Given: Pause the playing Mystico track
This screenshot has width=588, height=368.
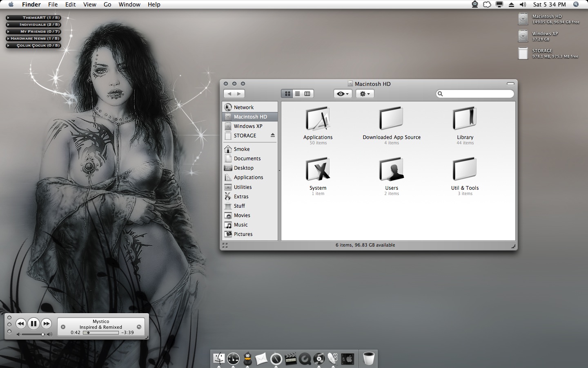Looking at the screenshot, I should tap(33, 323).
